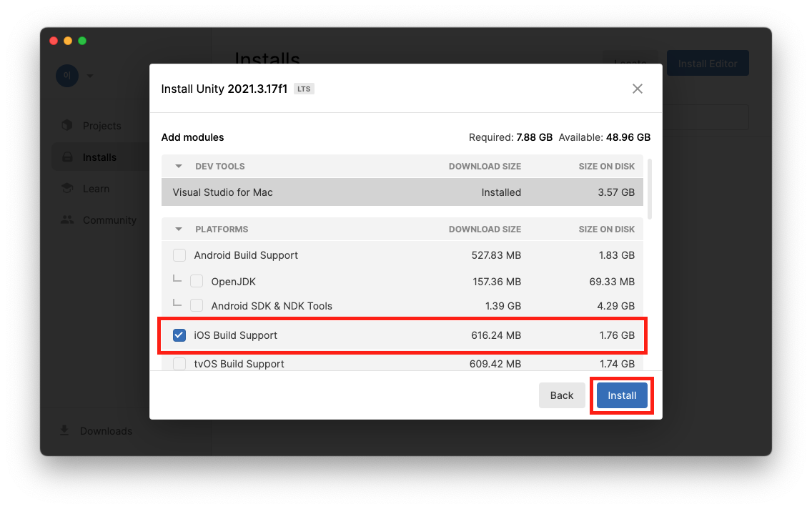Click the Community people icon
812x509 pixels.
coord(67,219)
